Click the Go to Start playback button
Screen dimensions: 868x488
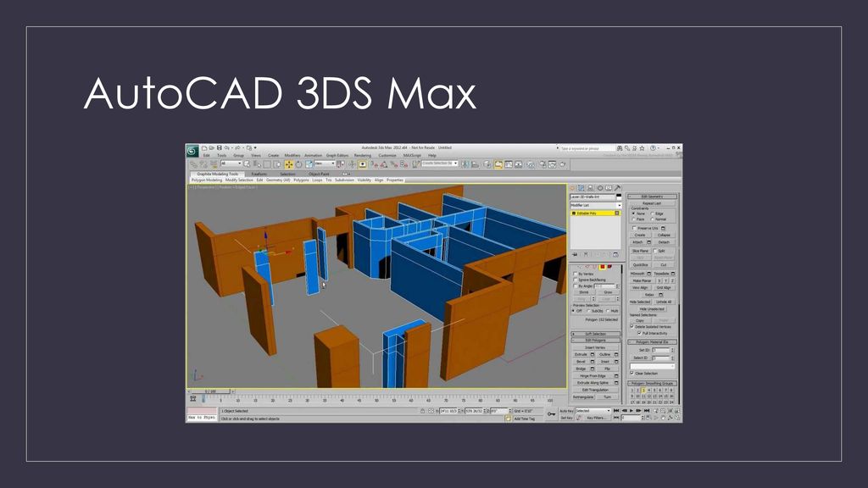click(616, 411)
